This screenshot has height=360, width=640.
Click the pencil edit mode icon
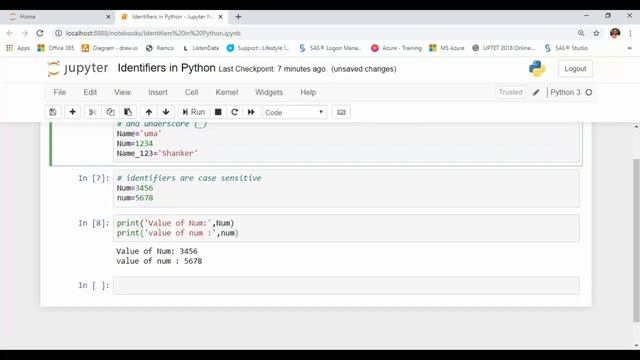coord(536,93)
